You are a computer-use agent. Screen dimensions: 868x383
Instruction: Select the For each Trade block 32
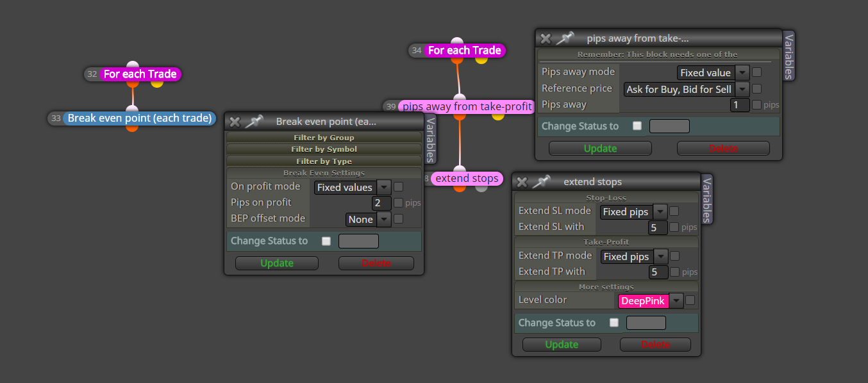coord(140,74)
